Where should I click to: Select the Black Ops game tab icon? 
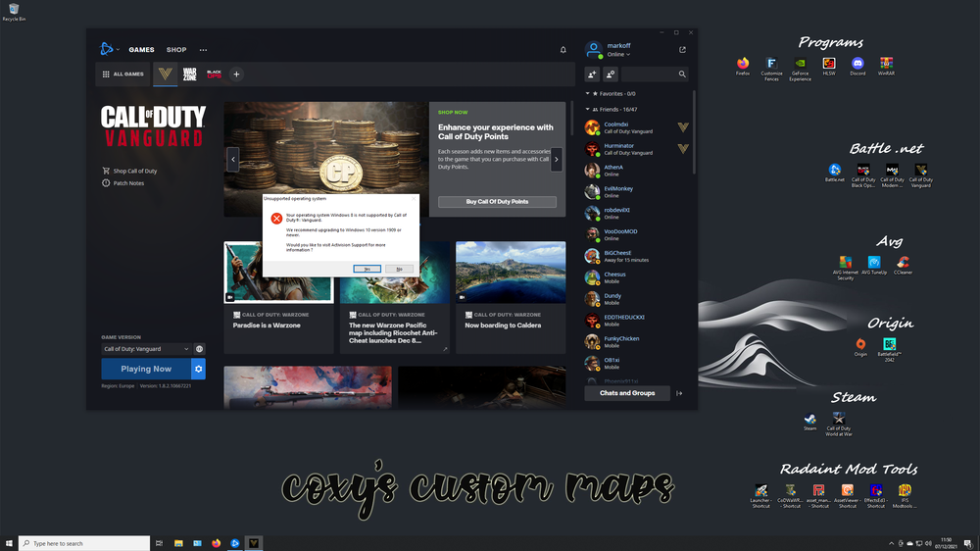pos(214,74)
